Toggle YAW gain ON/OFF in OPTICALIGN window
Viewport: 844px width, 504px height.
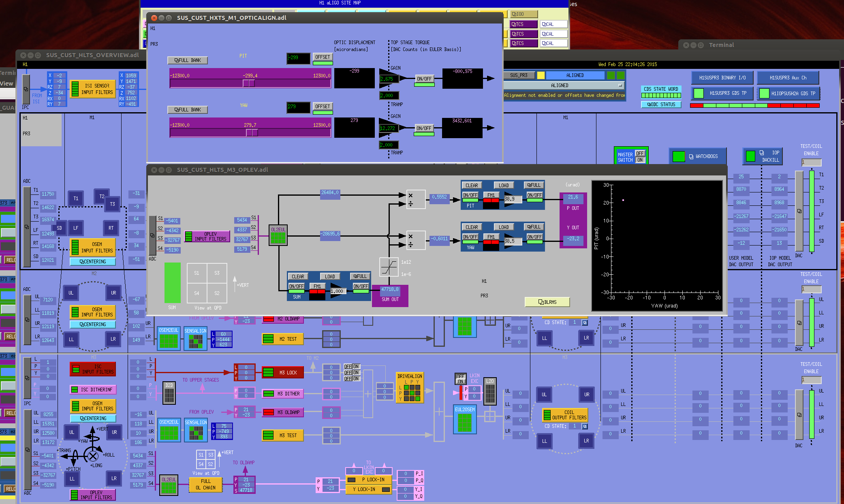click(x=424, y=128)
